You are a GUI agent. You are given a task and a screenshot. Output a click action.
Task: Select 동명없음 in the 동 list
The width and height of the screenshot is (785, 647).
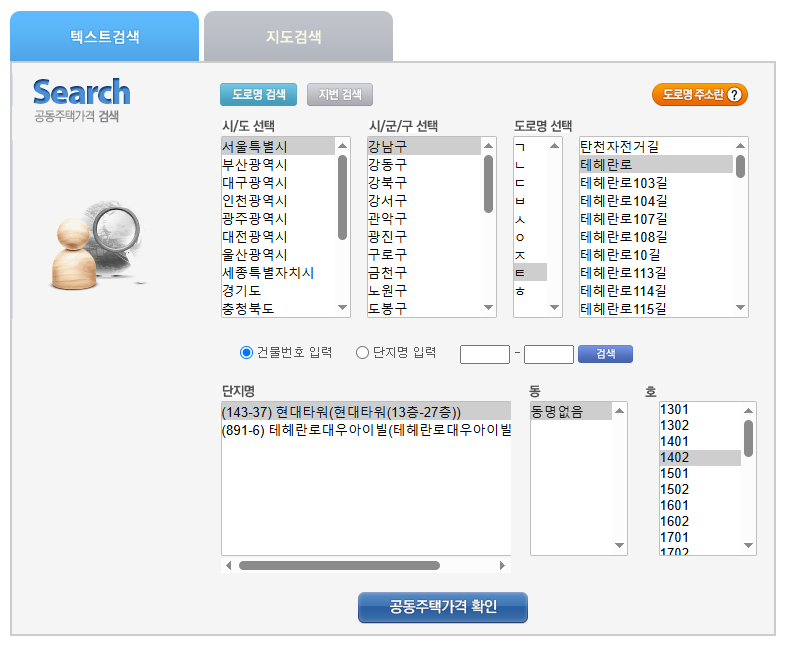(571, 412)
